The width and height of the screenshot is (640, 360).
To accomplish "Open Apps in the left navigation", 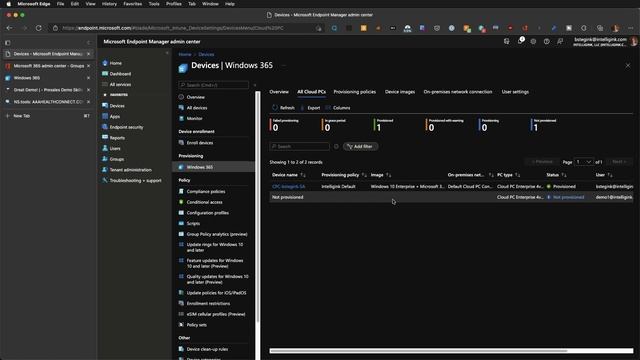I will point(115,116).
